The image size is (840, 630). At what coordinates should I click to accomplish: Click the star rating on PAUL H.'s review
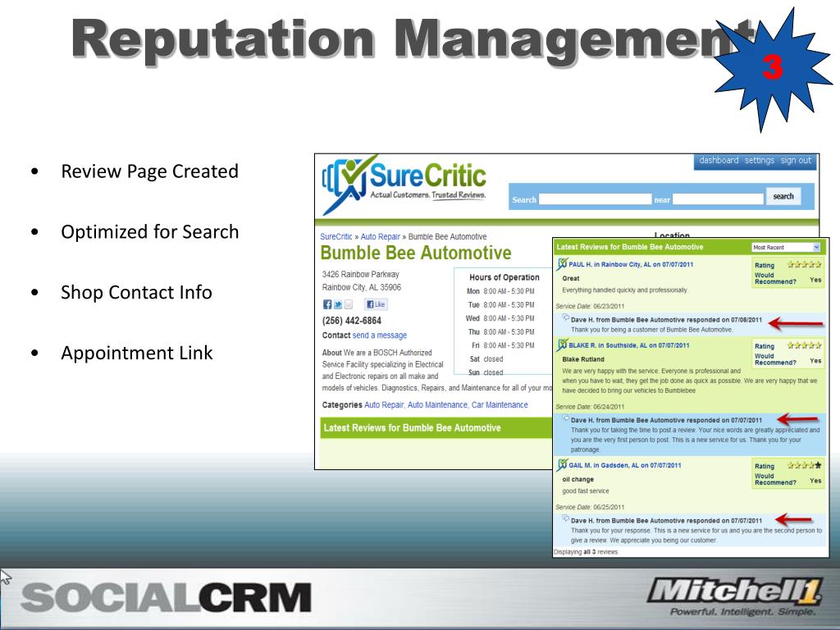pos(804,265)
